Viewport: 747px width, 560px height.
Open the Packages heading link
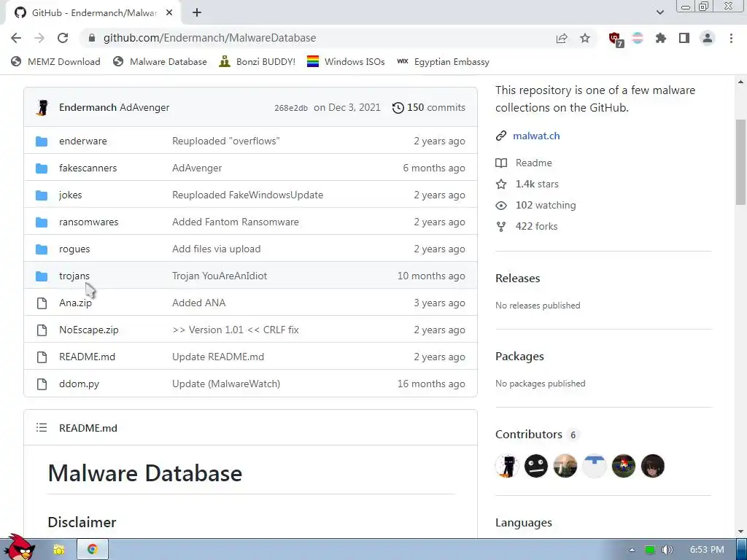tap(519, 356)
